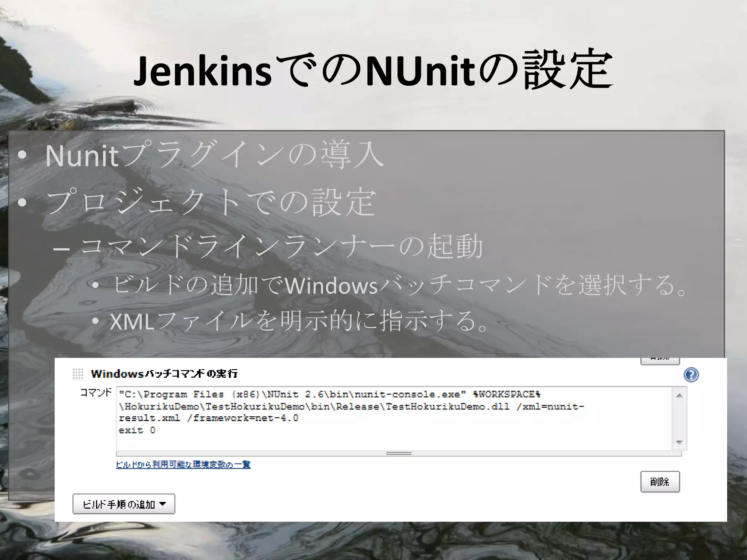Click the slide title JenkinsでのNUnitの設定
Image resolution: width=747 pixels, height=560 pixels.
[373, 70]
